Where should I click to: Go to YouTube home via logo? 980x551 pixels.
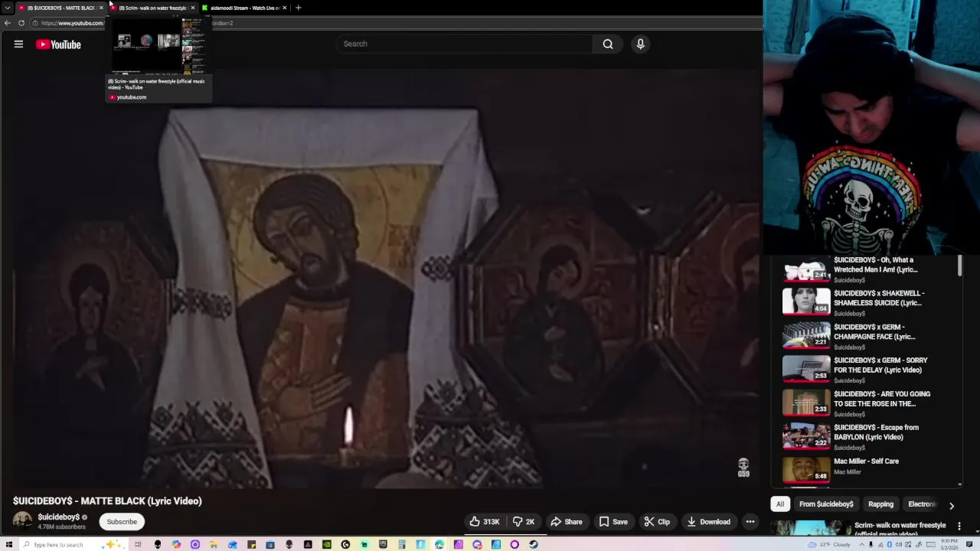[x=58, y=44]
